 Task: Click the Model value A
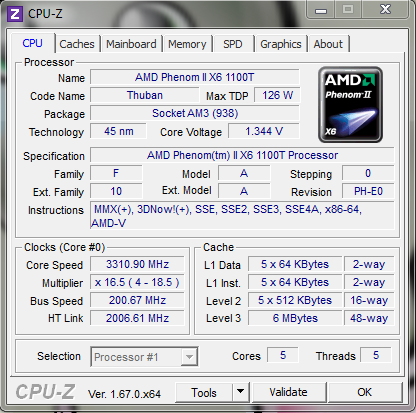pos(244,173)
